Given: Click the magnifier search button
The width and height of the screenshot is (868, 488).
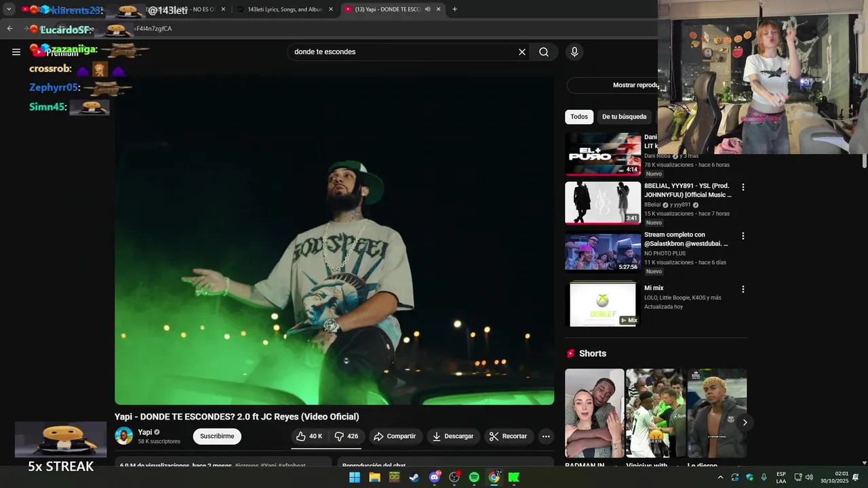Looking at the screenshot, I should tap(544, 52).
